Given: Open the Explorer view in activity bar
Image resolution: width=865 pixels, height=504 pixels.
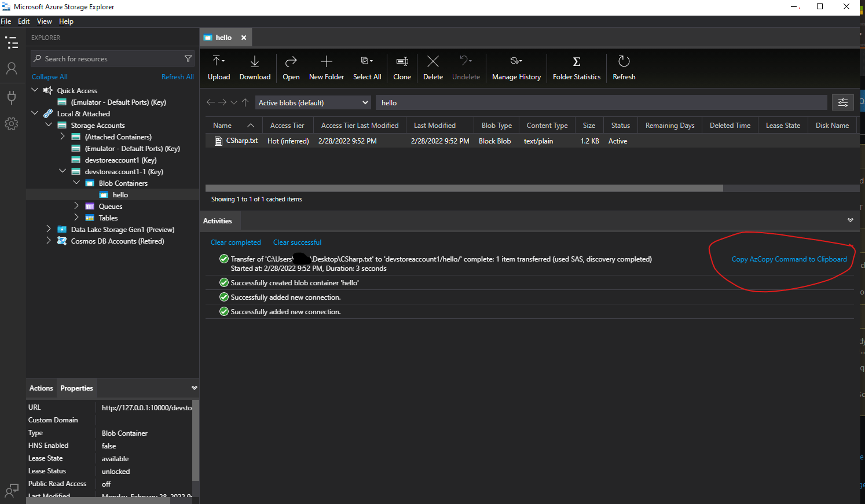Looking at the screenshot, I should (x=12, y=43).
